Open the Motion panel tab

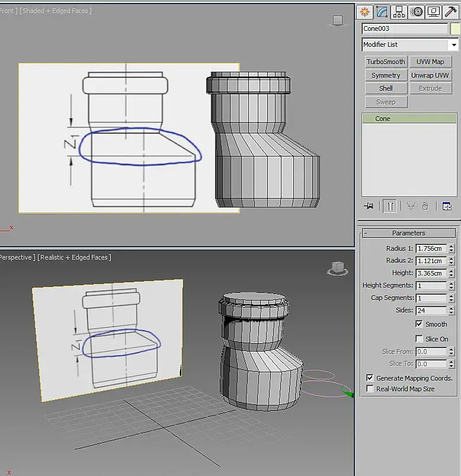click(x=417, y=12)
